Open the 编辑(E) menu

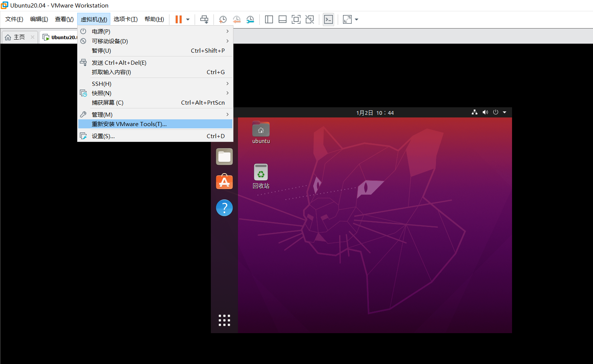39,19
